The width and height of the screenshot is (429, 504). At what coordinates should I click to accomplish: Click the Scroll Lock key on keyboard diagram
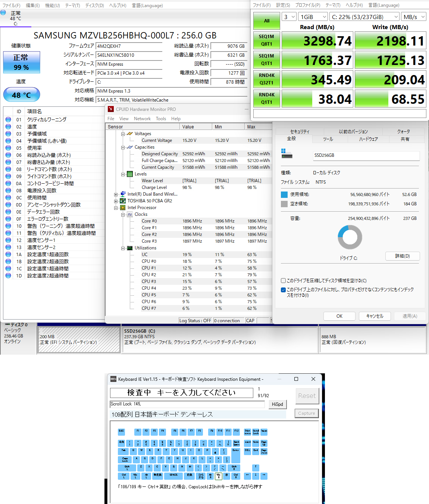[256, 432]
